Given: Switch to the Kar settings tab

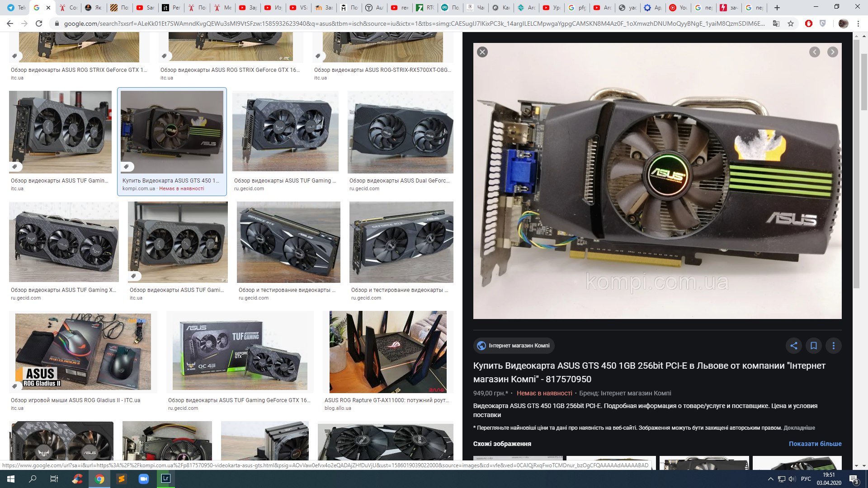Looking at the screenshot, I should tap(501, 8).
